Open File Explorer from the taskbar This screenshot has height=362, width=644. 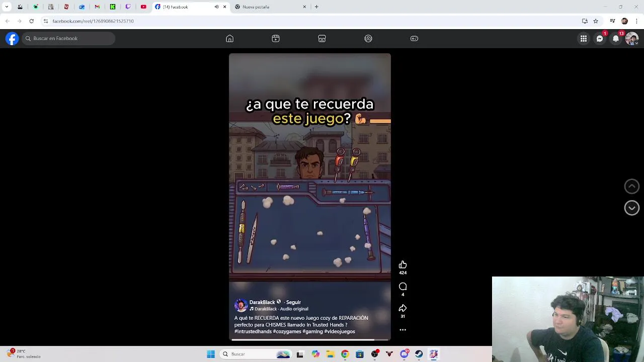point(330,354)
